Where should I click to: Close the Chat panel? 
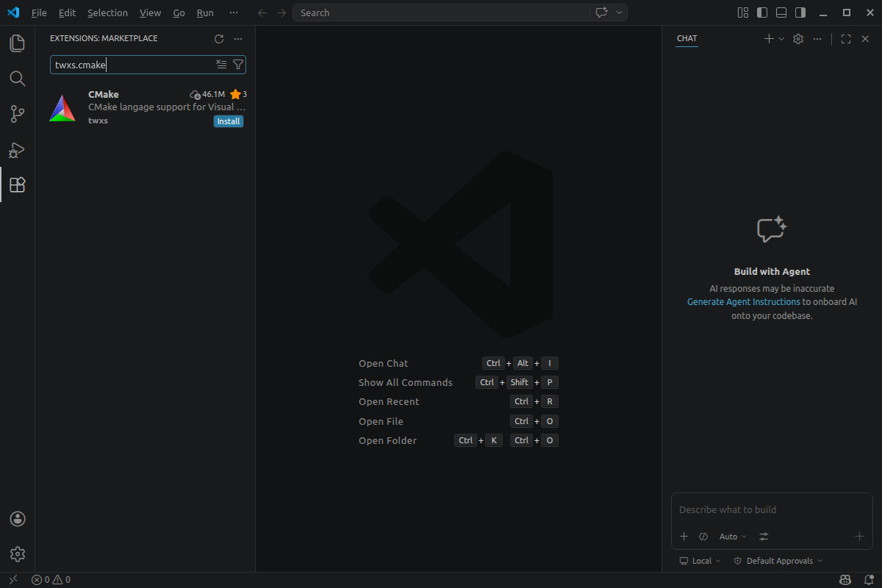pyautogui.click(x=865, y=39)
